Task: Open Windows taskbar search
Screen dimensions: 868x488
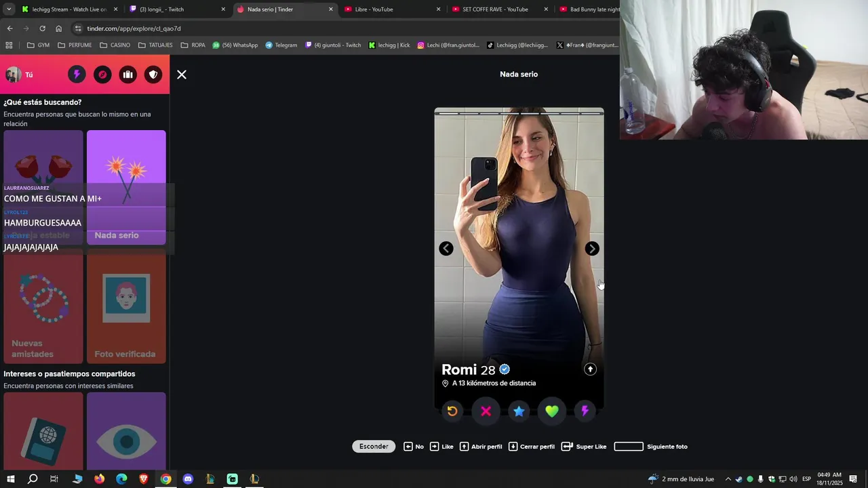Action: [x=33, y=479]
